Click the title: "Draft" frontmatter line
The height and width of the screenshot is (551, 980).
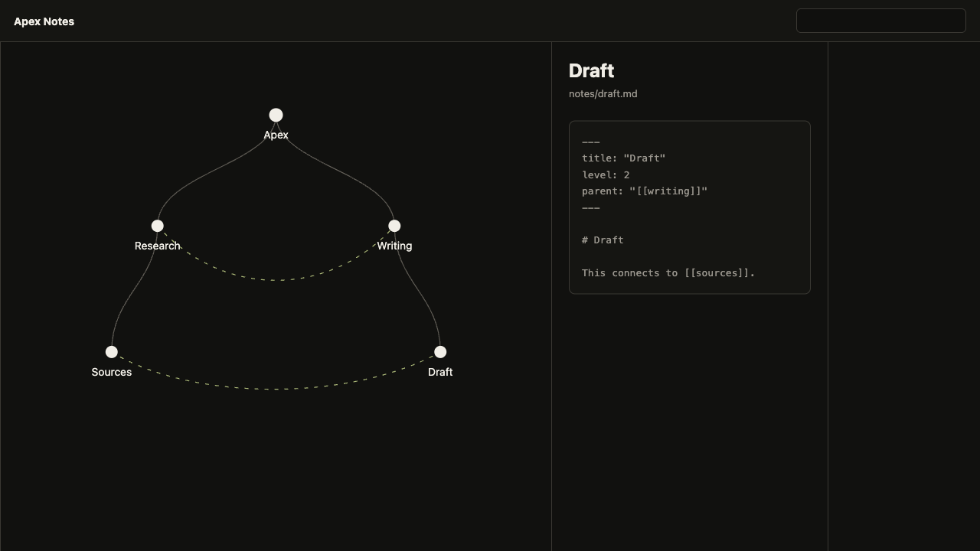[x=623, y=158]
